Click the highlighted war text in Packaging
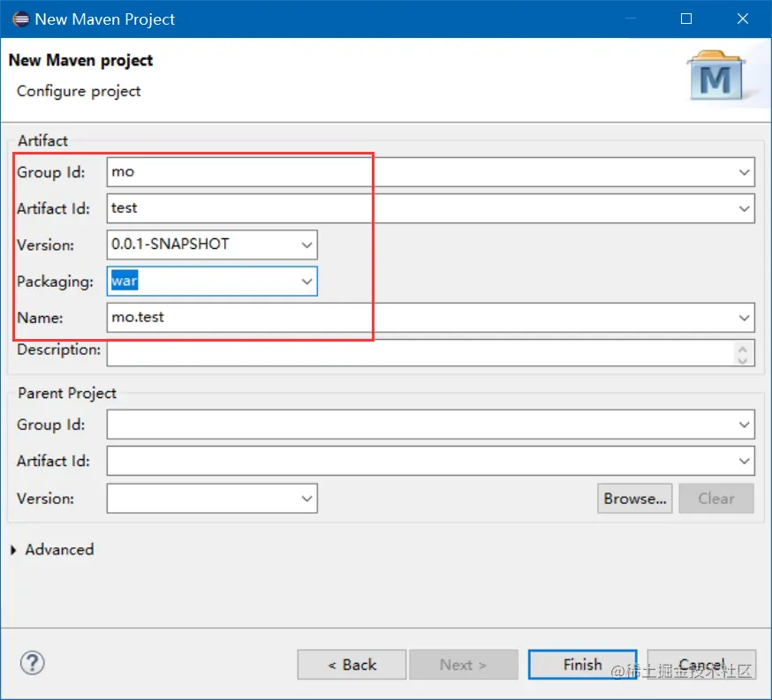This screenshot has height=700, width=772. 124,281
